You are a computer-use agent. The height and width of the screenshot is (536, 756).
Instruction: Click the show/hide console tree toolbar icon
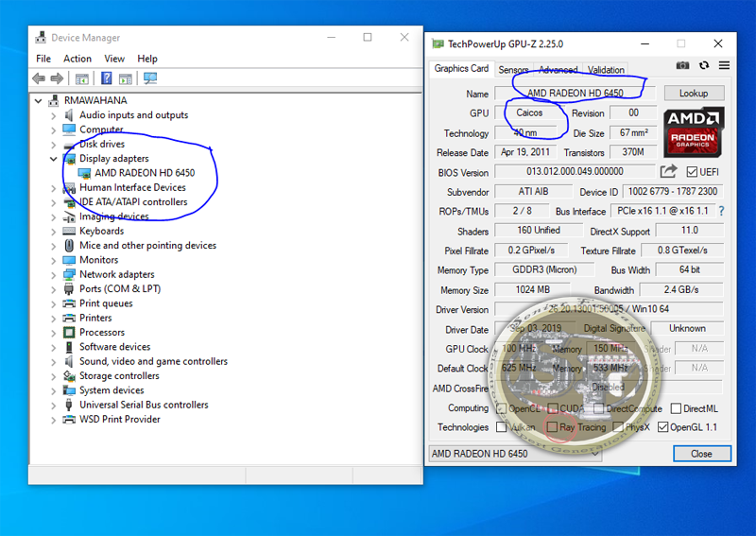point(82,78)
